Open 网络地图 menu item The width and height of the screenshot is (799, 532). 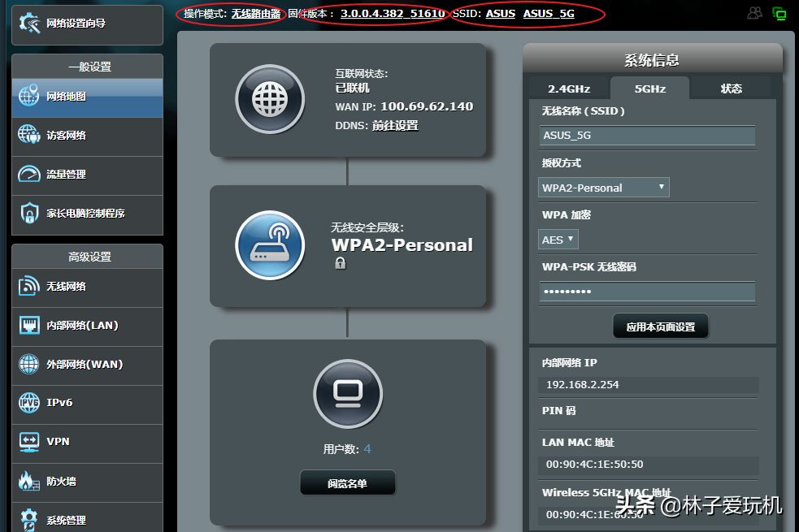87,97
